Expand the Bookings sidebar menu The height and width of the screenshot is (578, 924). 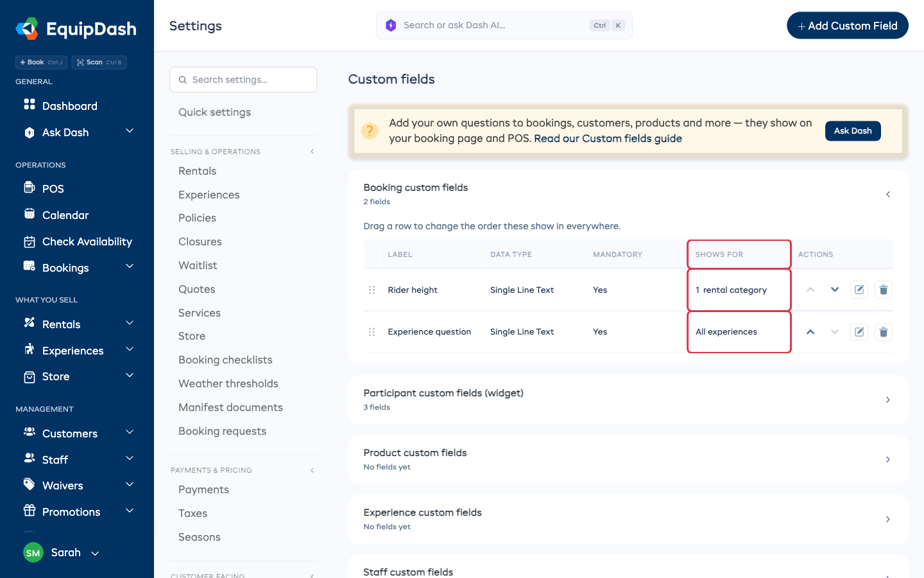pyautogui.click(x=130, y=267)
